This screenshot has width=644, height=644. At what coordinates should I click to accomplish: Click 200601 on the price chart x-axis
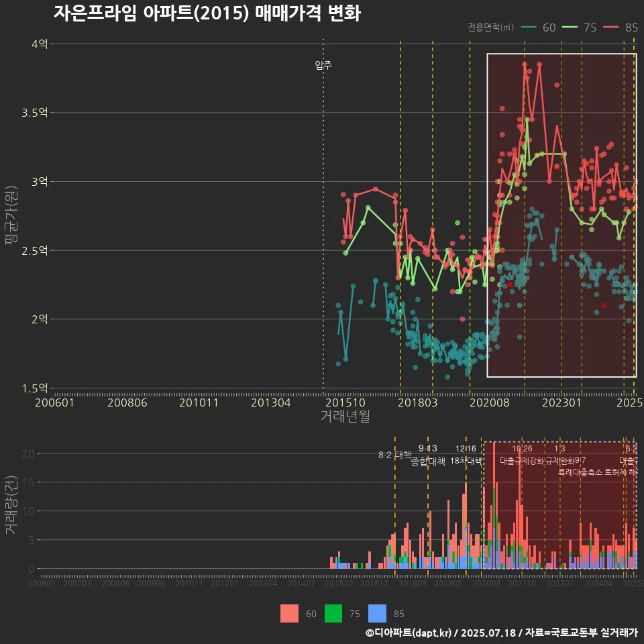(x=54, y=402)
